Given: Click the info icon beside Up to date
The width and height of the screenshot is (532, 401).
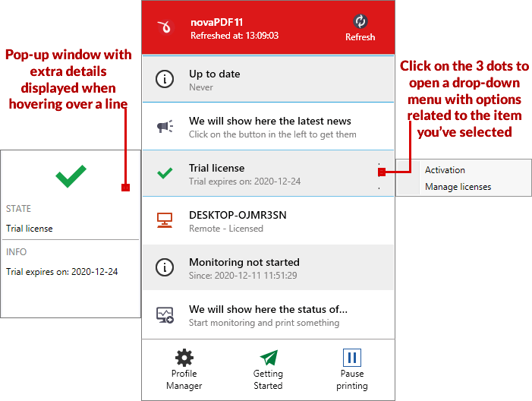Looking at the screenshot, I should tap(165, 79).
